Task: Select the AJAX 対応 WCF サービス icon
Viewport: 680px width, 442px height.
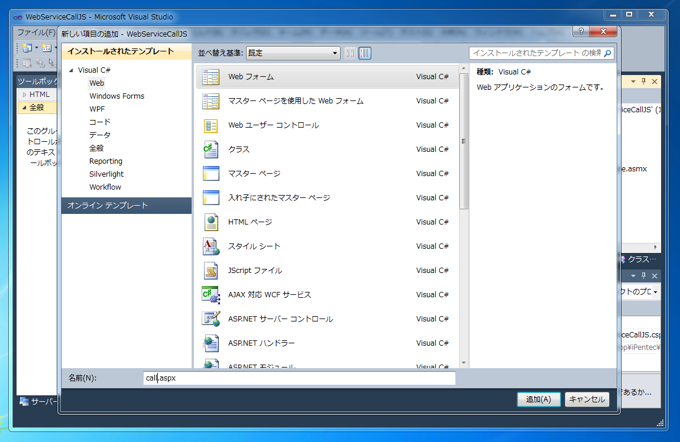Action: (211, 295)
